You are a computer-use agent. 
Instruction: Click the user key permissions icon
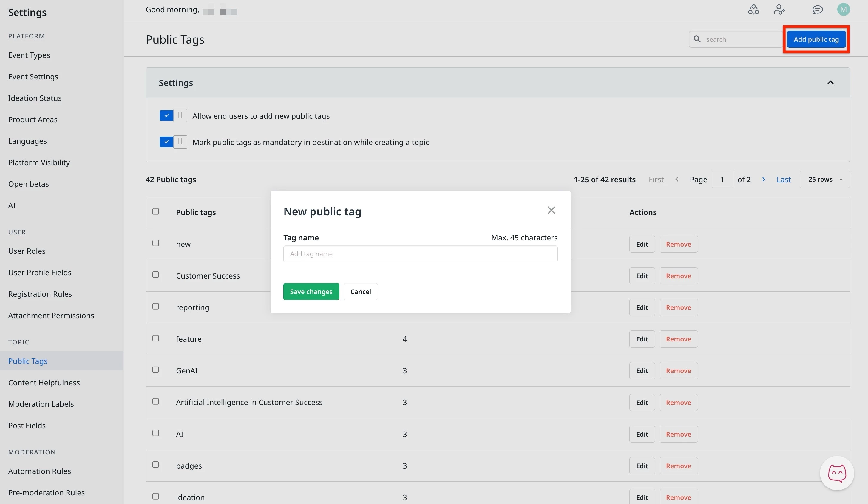(779, 10)
